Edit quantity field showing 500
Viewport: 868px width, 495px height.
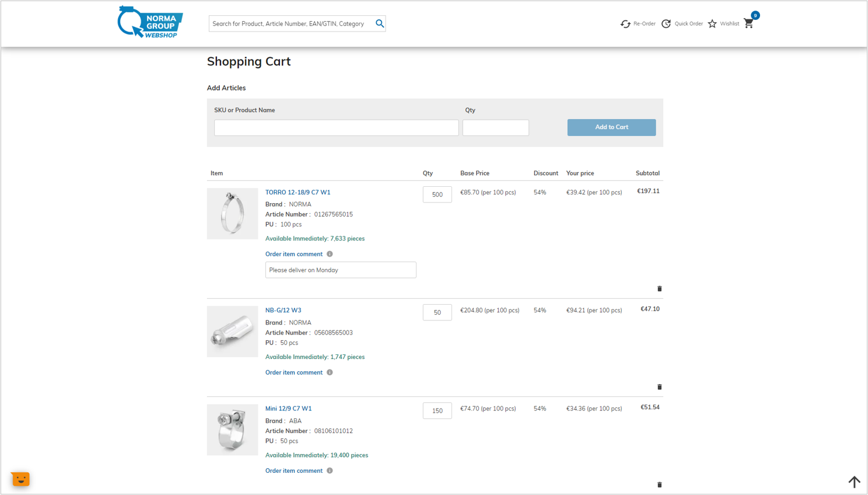coord(437,194)
